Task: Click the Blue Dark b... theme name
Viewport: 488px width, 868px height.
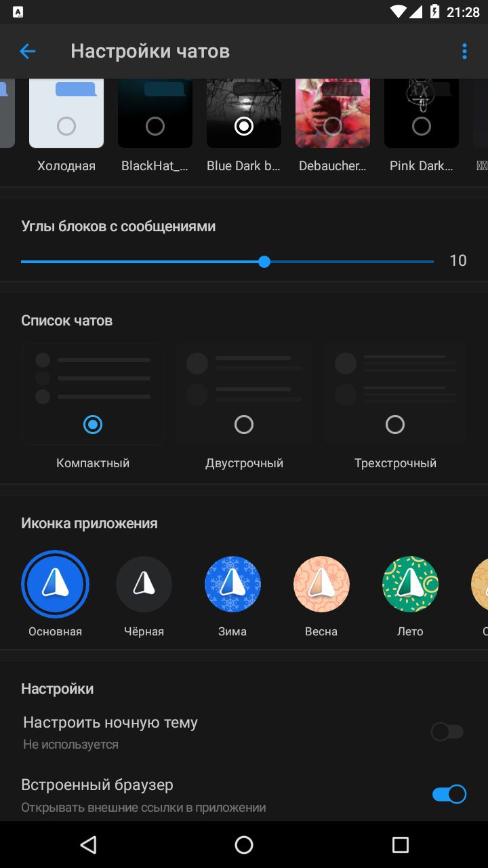Action: pyautogui.click(x=243, y=166)
